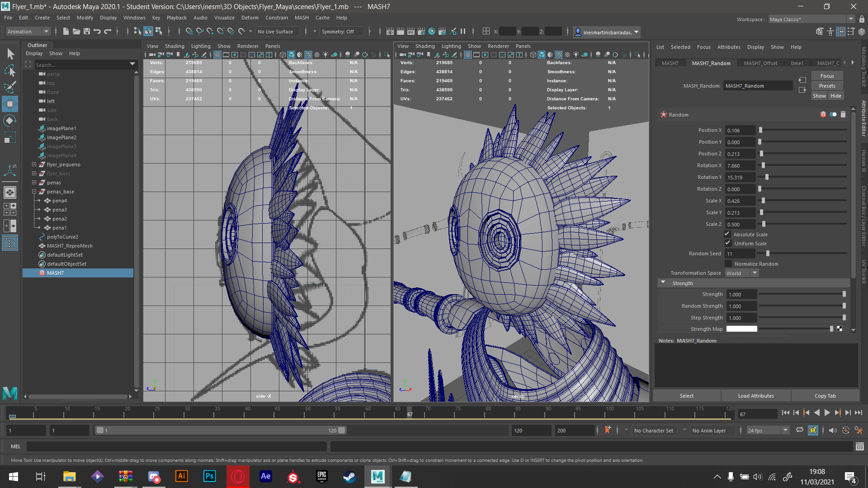Enable the Normalize Random checkbox
The image size is (868, 488).
pos(728,263)
